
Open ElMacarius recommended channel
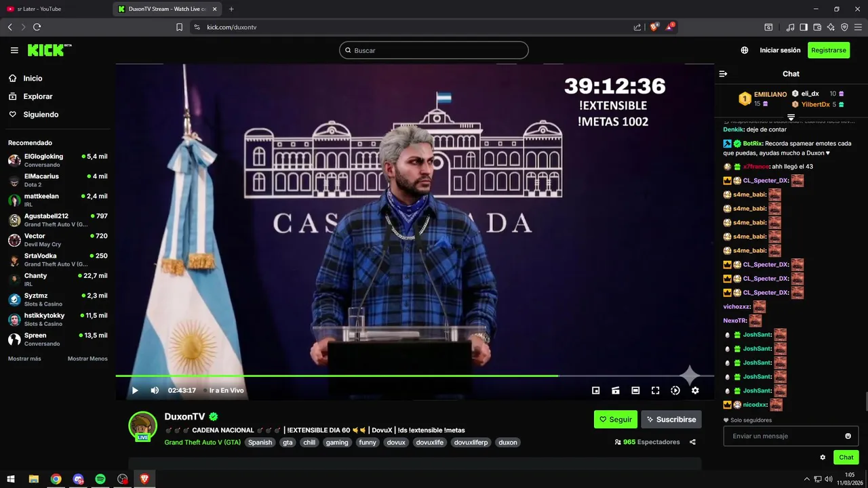point(58,180)
